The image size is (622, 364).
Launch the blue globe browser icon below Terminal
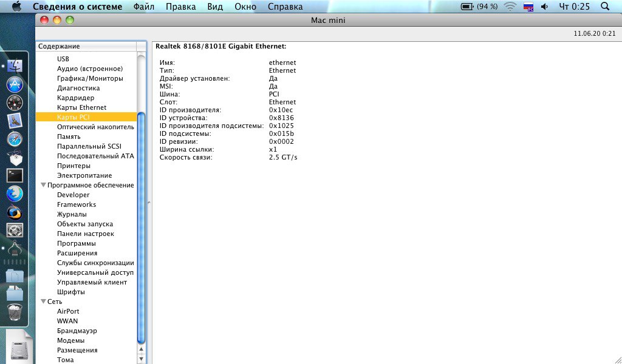[15, 194]
